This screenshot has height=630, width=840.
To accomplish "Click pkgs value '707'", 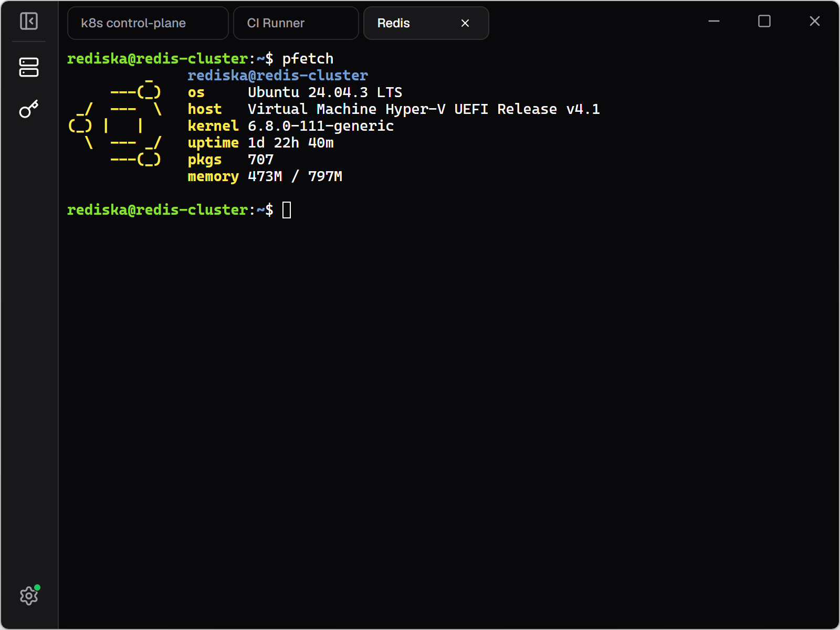I will pyautogui.click(x=261, y=160).
